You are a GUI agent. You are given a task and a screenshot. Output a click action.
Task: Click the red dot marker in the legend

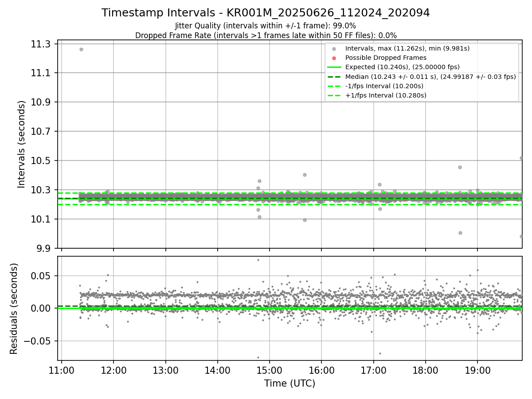(x=334, y=58)
